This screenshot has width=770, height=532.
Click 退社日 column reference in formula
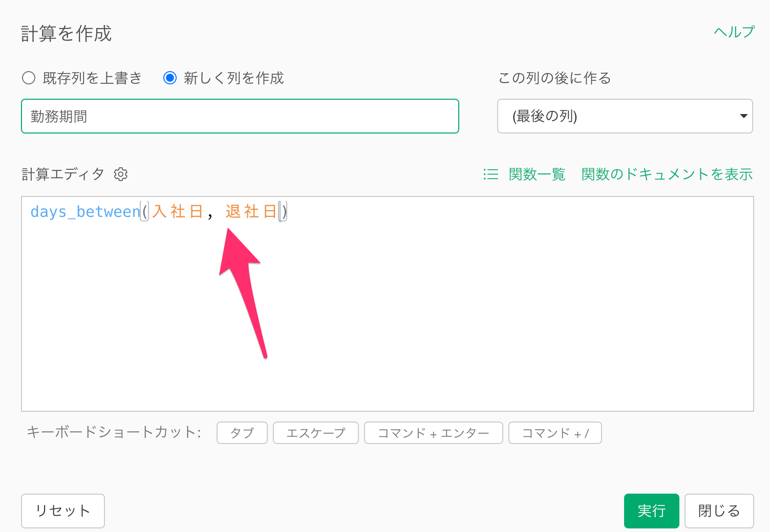[251, 211]
